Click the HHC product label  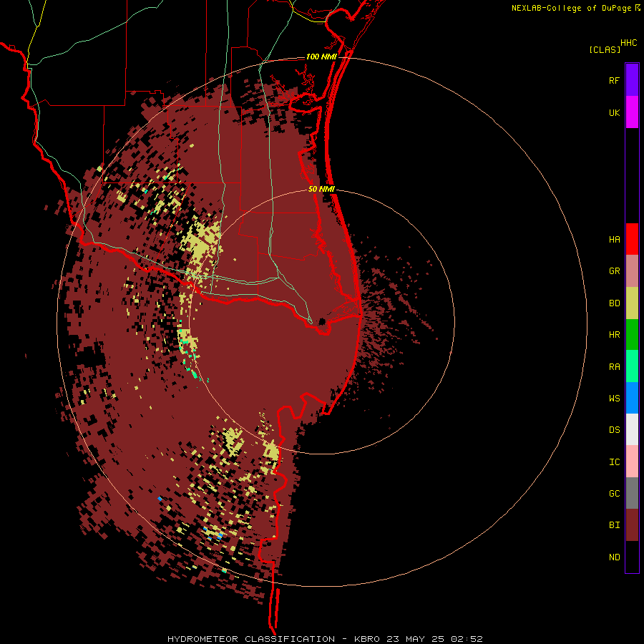[629, 43]
